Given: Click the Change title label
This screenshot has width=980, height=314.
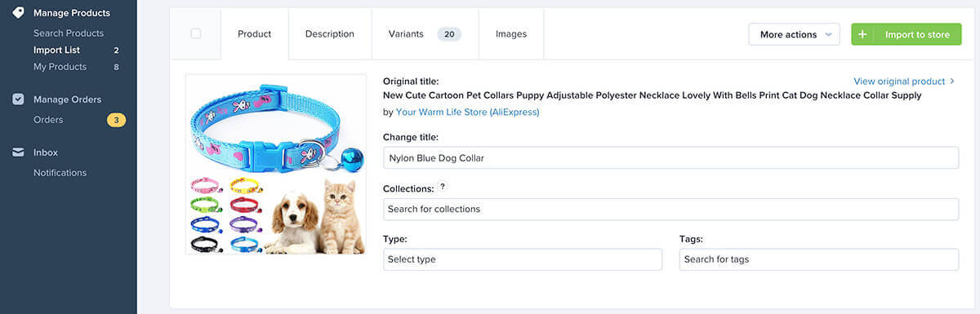Looking at the screenshot, I should (411, 137).
